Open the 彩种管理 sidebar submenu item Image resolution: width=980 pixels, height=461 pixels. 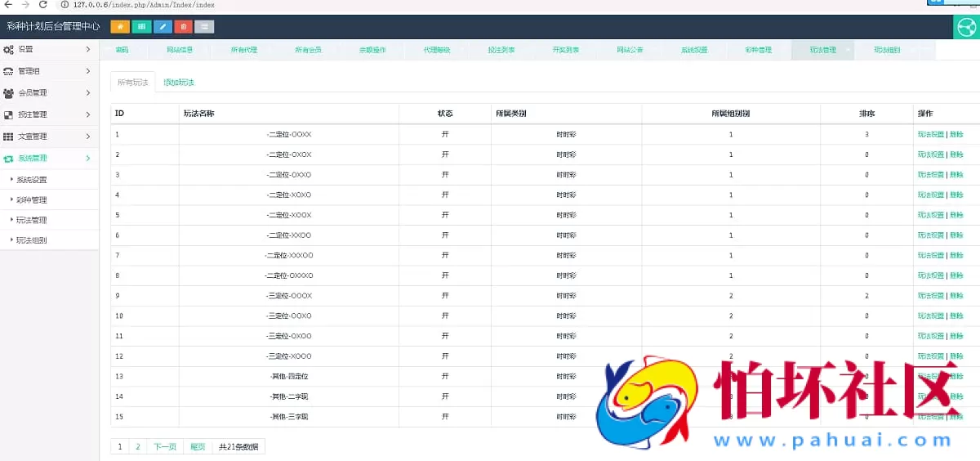(x=32, y=200)
